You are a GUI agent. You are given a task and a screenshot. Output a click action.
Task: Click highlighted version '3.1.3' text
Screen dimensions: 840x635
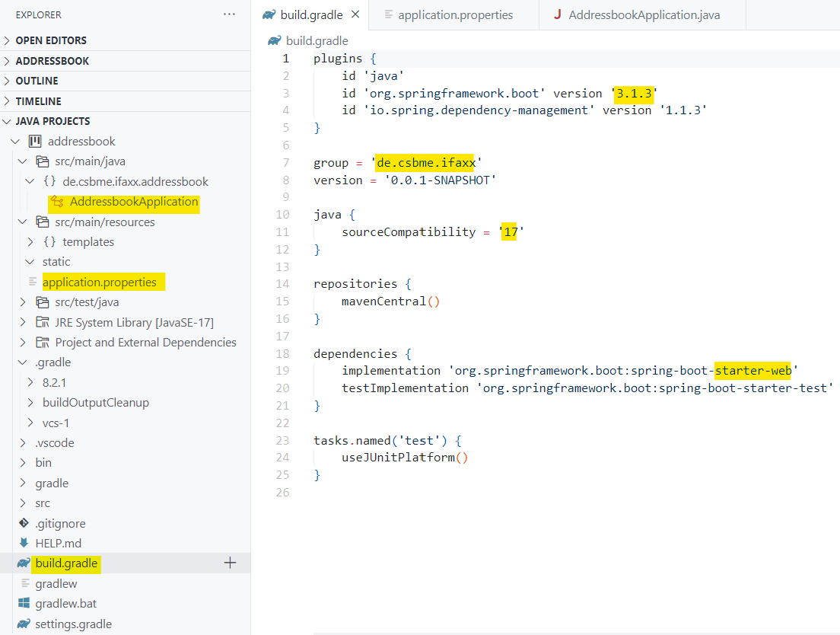coord(635,93)
